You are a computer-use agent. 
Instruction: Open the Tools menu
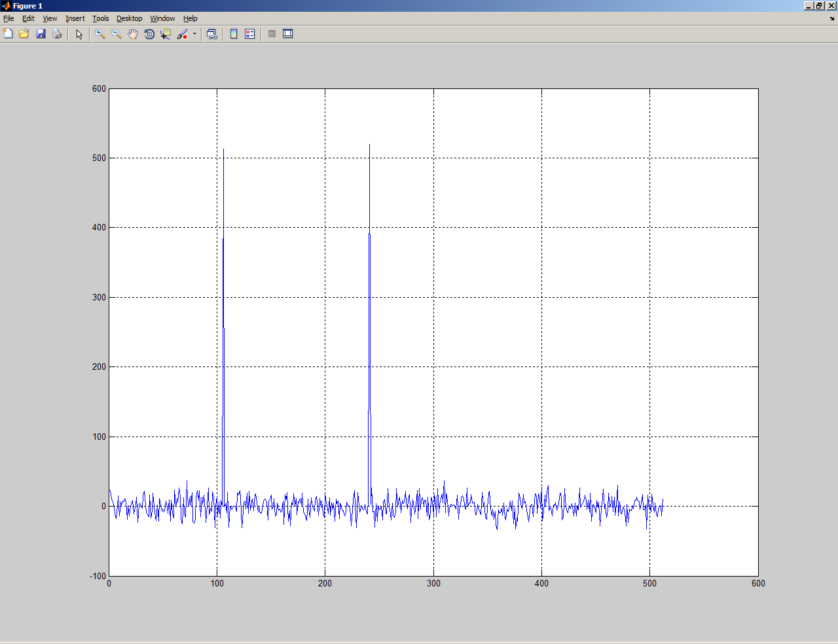[x=100, y=18]
